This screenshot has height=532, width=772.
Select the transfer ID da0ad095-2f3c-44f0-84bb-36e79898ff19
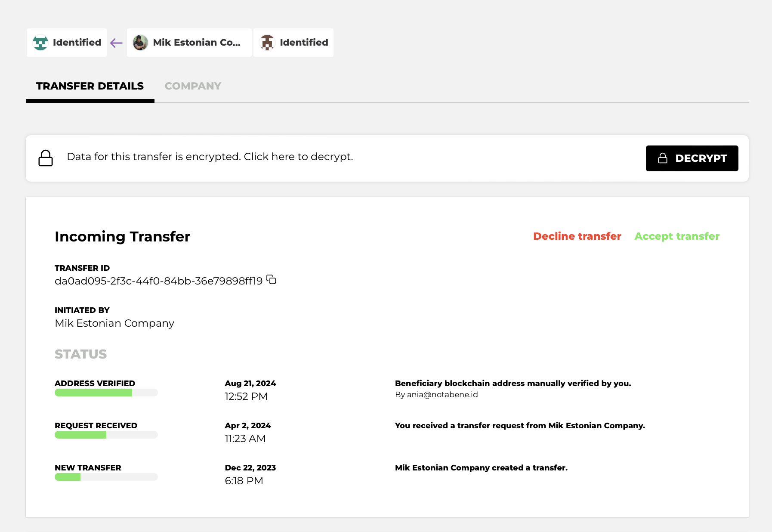158,281
